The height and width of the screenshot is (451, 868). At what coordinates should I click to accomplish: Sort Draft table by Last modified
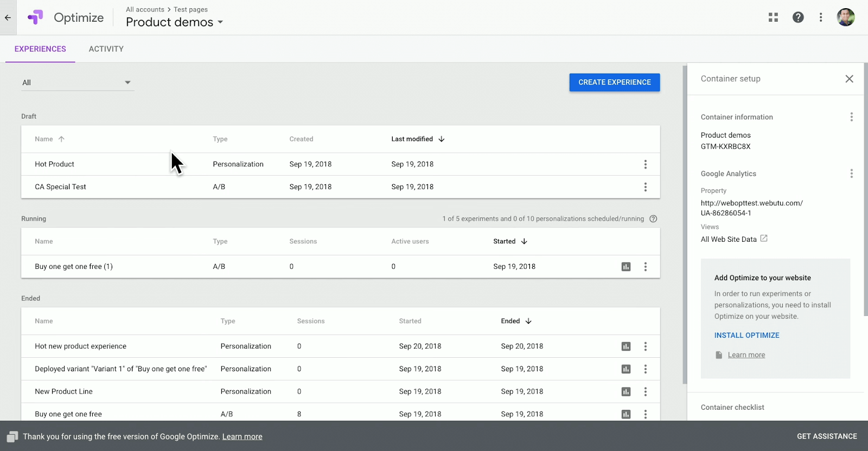tap(418, 139)
